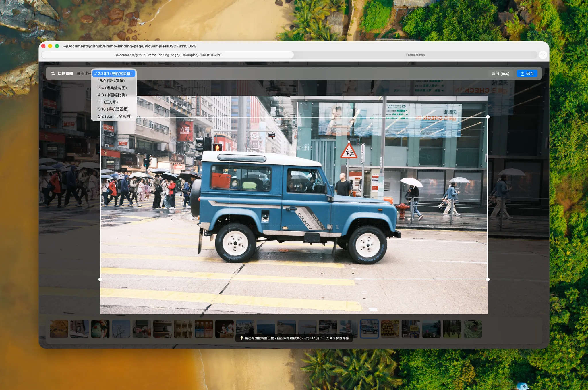Open the colorful bottles thumbnail
The width and height of the screenshot is (588, 390).
tap(204, 329)
